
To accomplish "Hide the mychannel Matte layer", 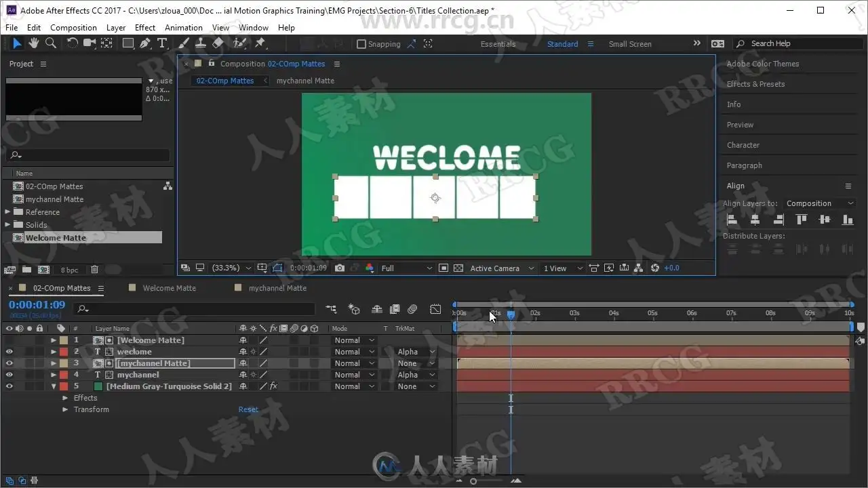I will coord(9,363).
